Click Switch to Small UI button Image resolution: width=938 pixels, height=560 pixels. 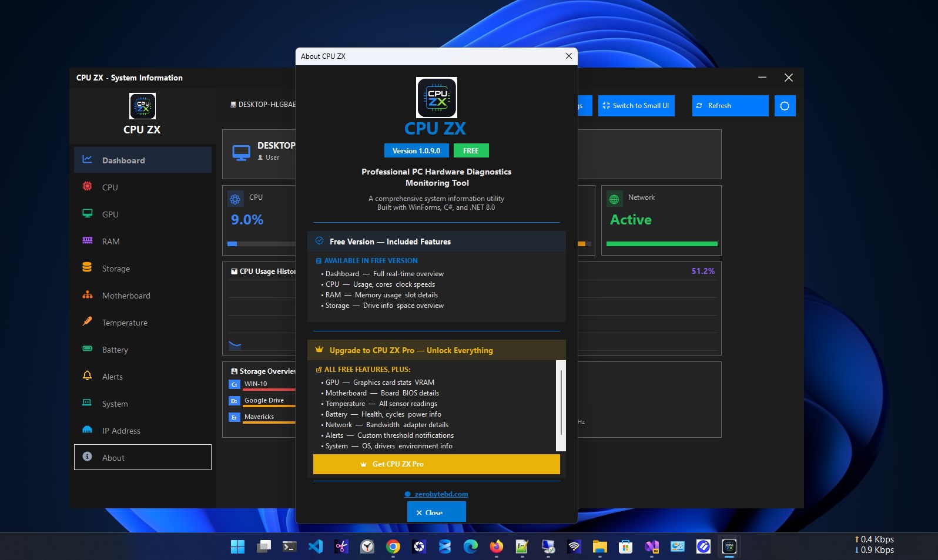point(636,106)
